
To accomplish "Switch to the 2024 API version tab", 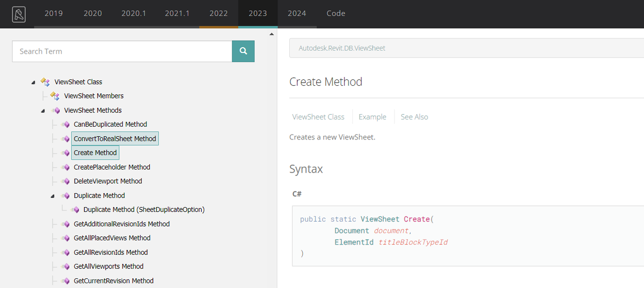I will coord(297,13).
